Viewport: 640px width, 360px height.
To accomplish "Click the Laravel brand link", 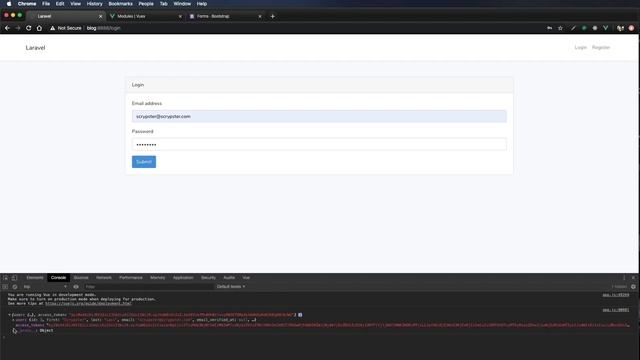I will (x=35, y=48).
